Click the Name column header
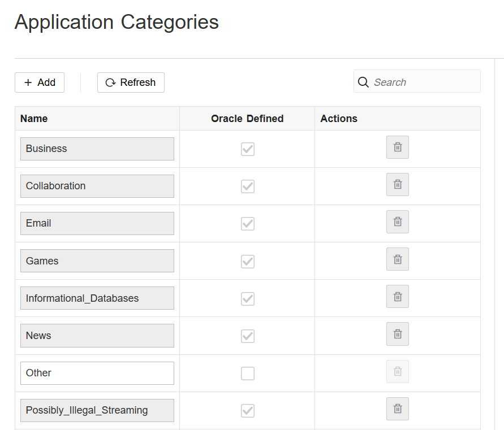 pos(34,119)
